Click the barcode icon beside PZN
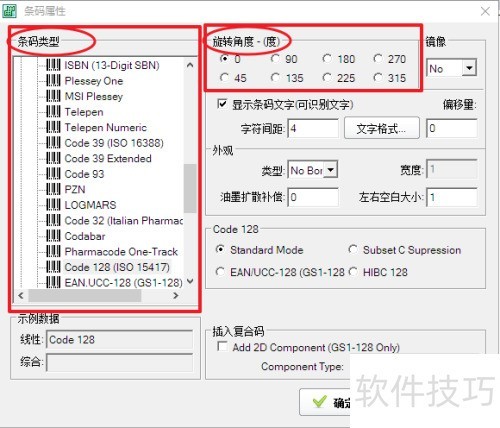Viewport: 500px width, 428px height. (53, 189)
